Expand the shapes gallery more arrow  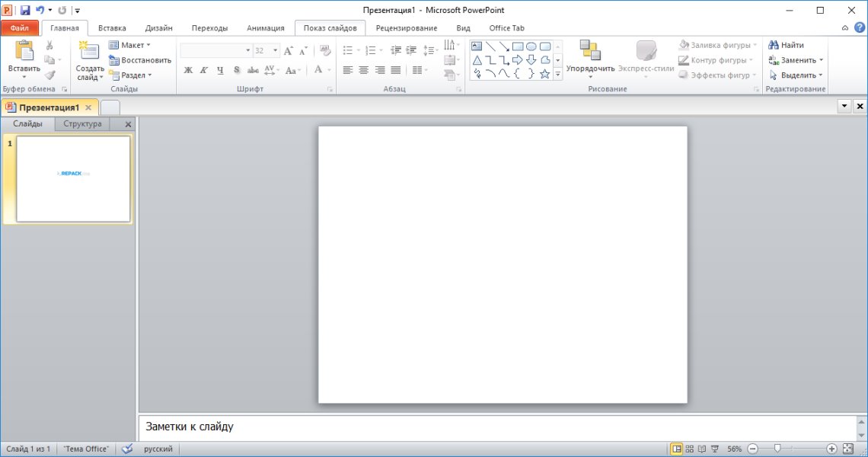557,74
